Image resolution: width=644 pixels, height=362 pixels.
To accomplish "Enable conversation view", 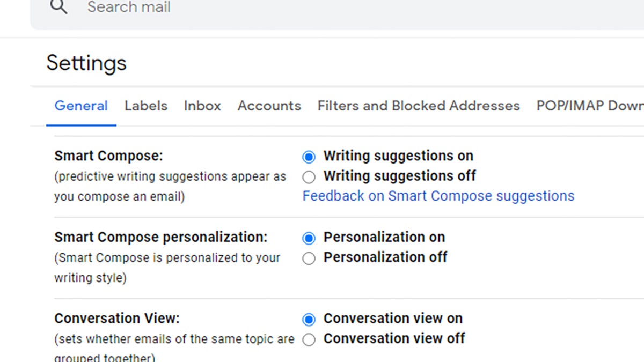I will click(309, 319).
